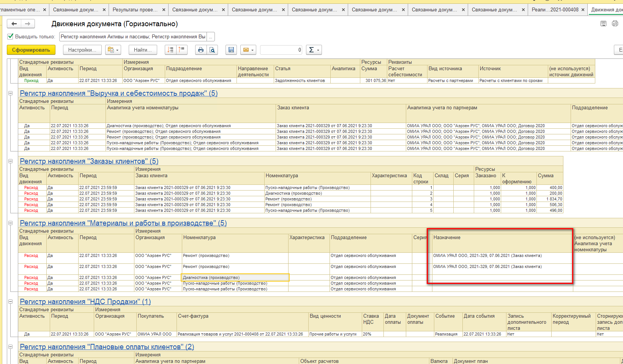Click the save floppy disk icon

(231, 50)
